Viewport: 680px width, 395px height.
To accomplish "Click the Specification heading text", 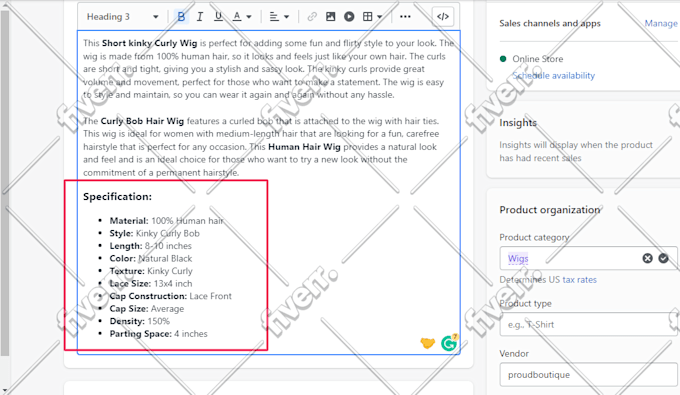I will click(x=118, y=197).
